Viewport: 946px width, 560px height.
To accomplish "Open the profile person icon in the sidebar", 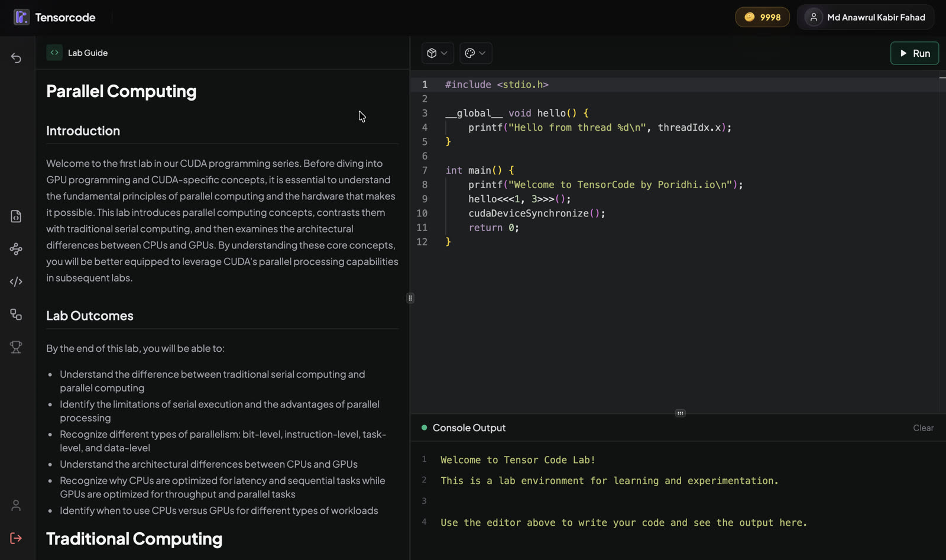I will [16, 506].
